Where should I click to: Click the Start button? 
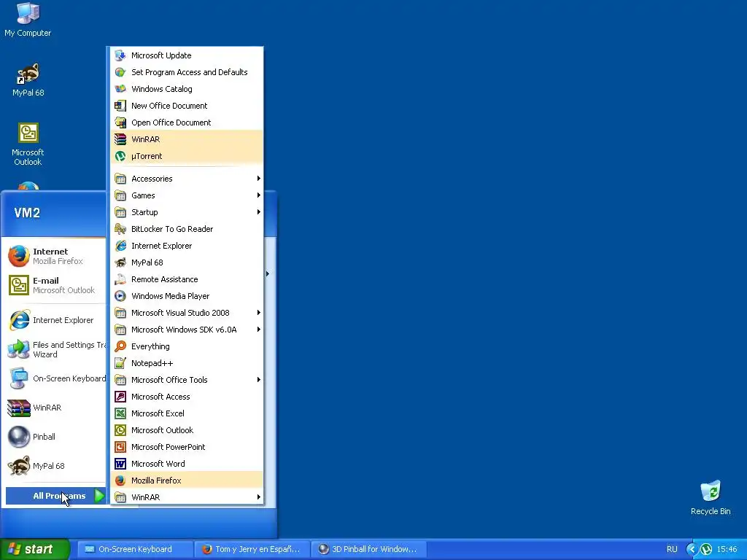35,549
